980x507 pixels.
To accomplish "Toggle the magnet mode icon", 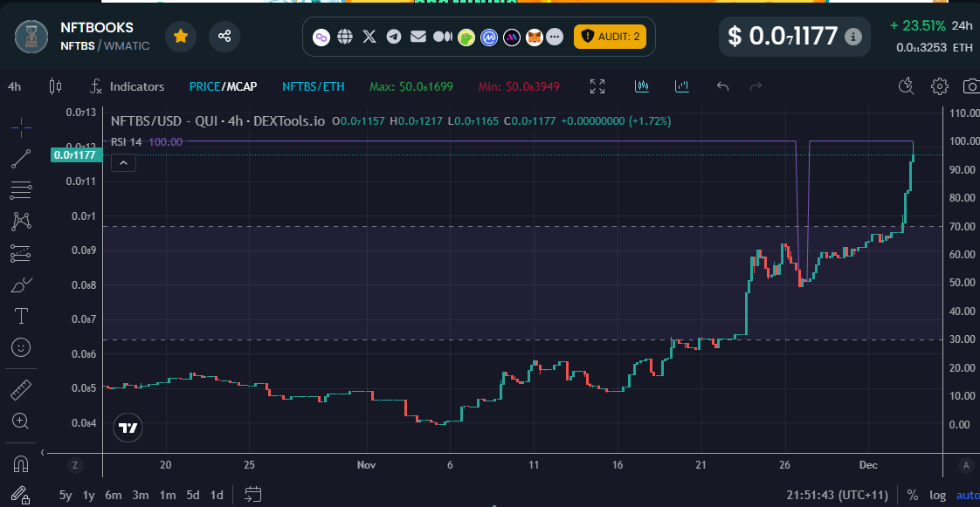I will [x=21, y=464].
